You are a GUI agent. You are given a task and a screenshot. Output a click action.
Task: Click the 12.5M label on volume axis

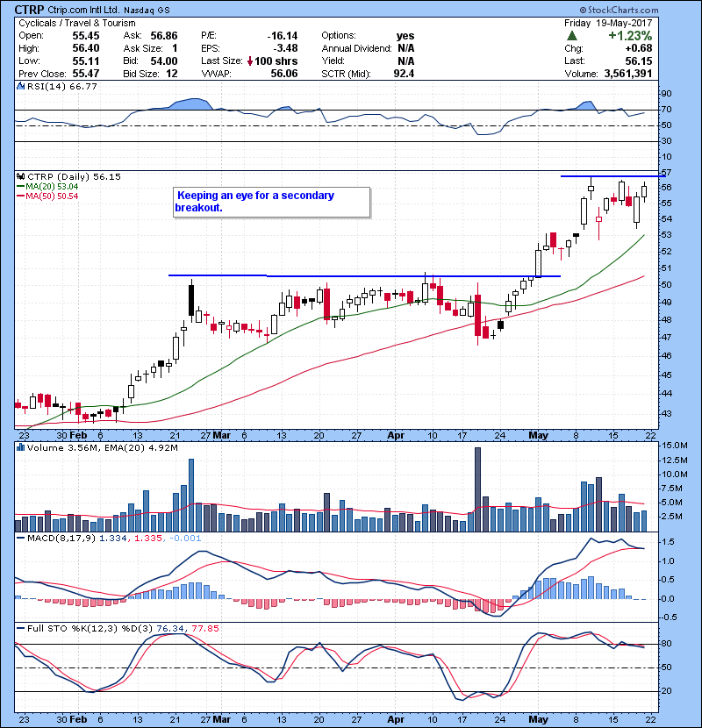675,460
